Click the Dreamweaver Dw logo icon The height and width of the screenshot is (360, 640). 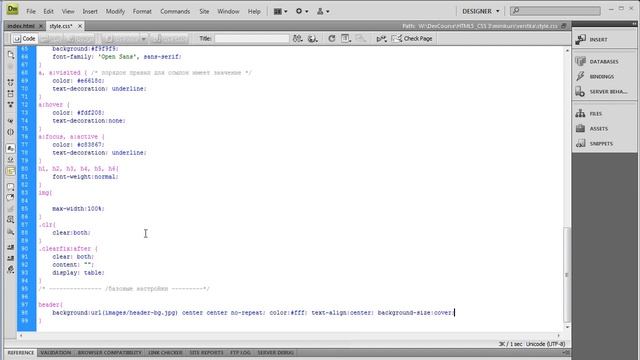tap(13, 9)
